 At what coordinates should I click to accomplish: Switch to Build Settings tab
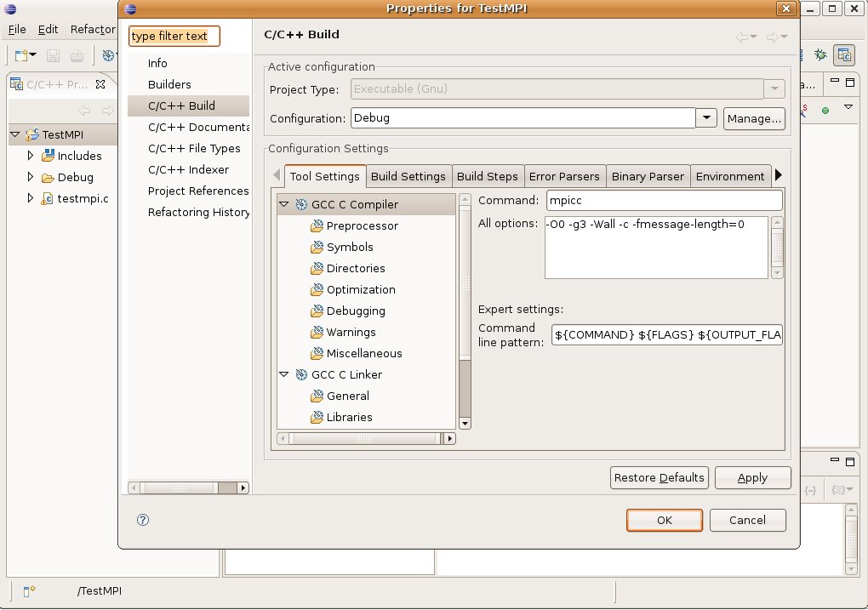pos(408,177)
